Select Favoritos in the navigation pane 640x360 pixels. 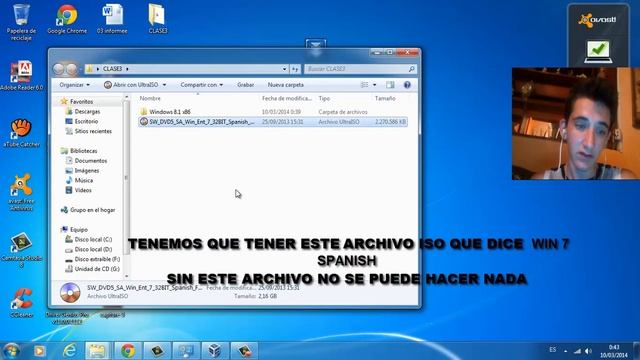[81, 101]
